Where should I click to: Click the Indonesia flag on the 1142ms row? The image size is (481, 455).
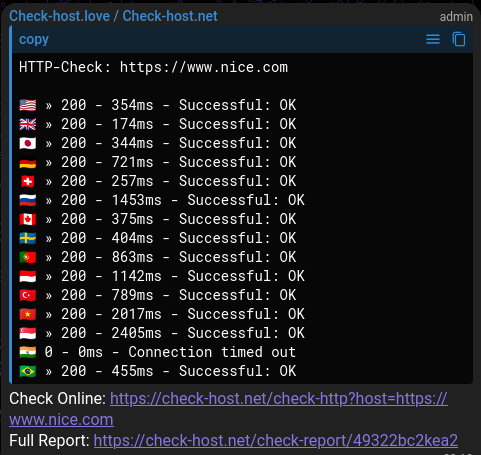tap(28, 276)
